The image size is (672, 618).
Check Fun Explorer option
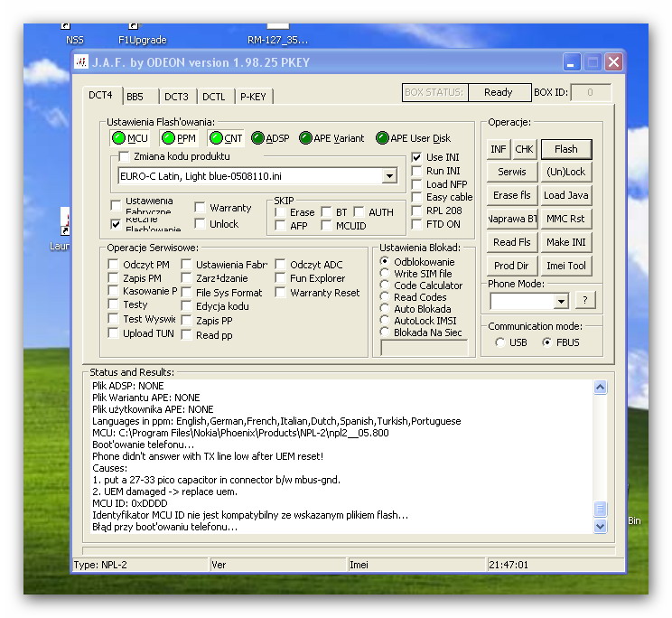tap(280, 278)
